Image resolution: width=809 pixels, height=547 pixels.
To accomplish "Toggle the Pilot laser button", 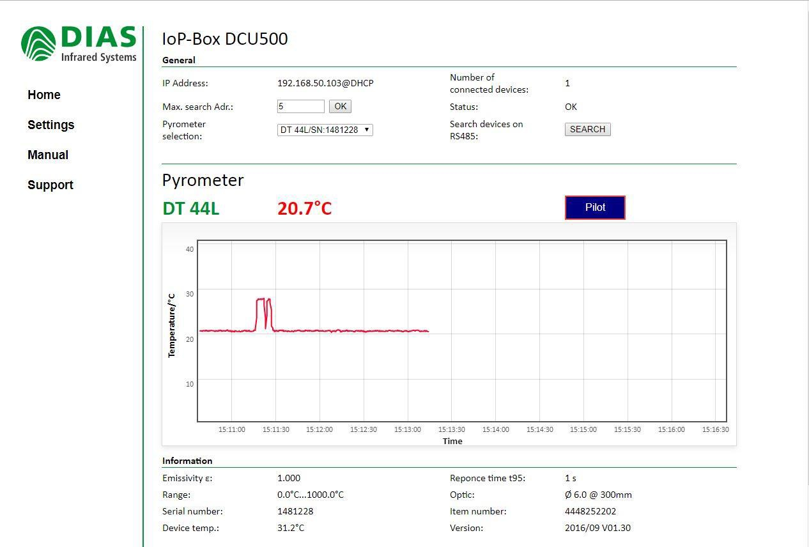I will point(595,207).
